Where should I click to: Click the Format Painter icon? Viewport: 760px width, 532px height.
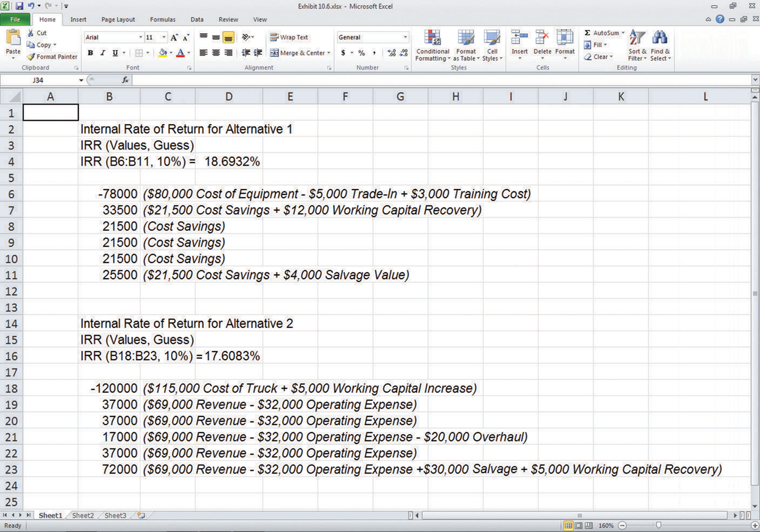coord(31,57)
